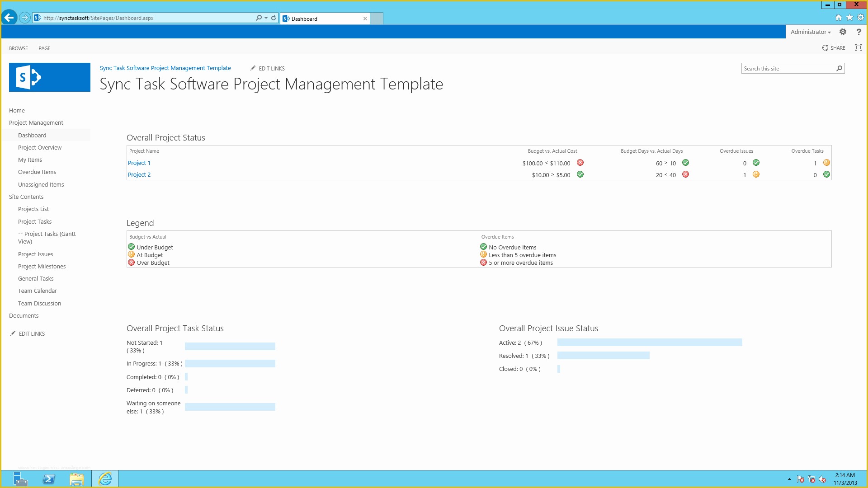This screenshot has width=868, height=488.
Task: Open Project Tasks navigation link
Action: click(35, 222)
